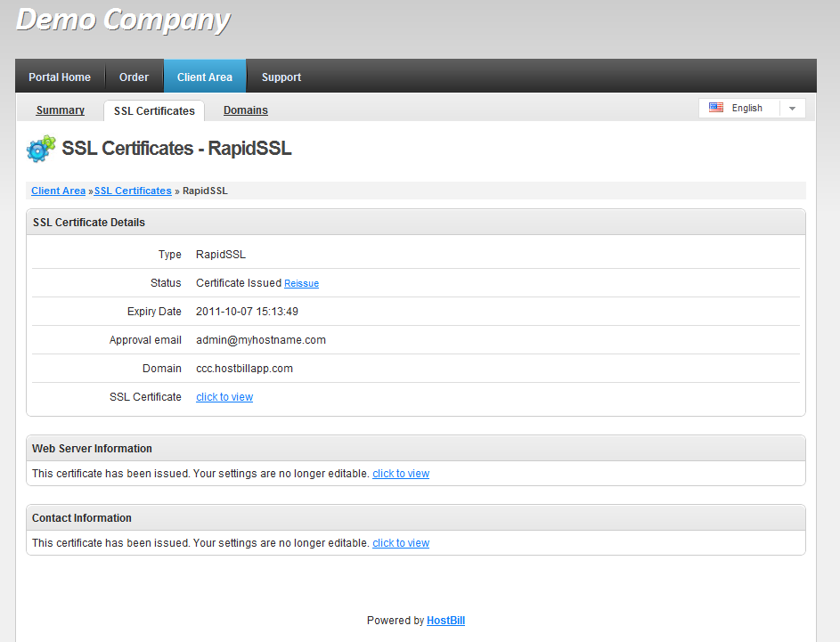Screen dimensions: 840x642
Task: Click the Web Server Information panel header
Action: click(416, 449)
